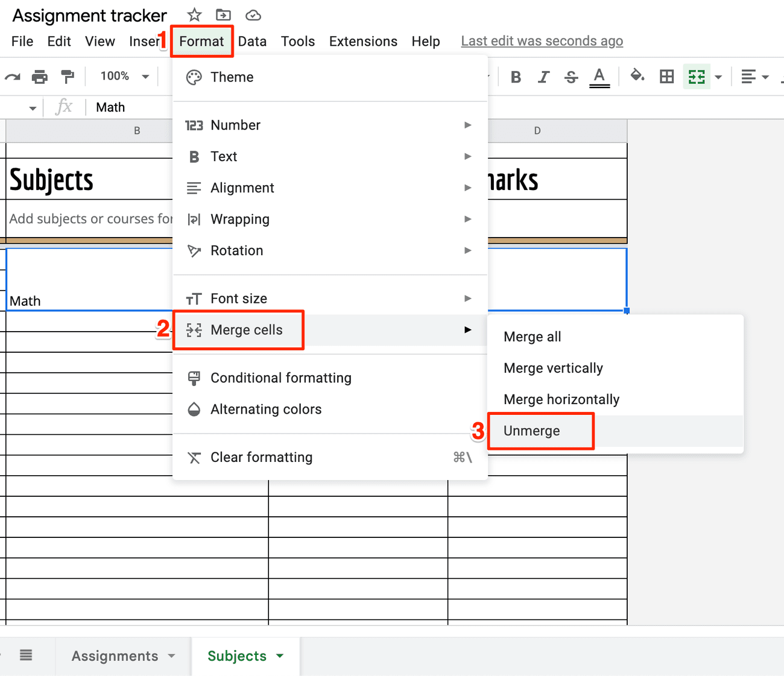Viewport: 784px width, 676px height.
Task: Toggle italic formatting button
Action: [543, 77]
